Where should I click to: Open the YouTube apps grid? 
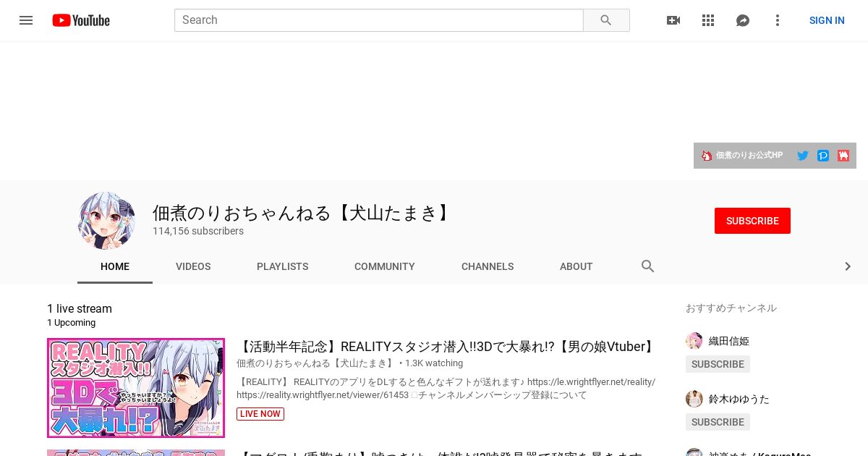point(708,20)
